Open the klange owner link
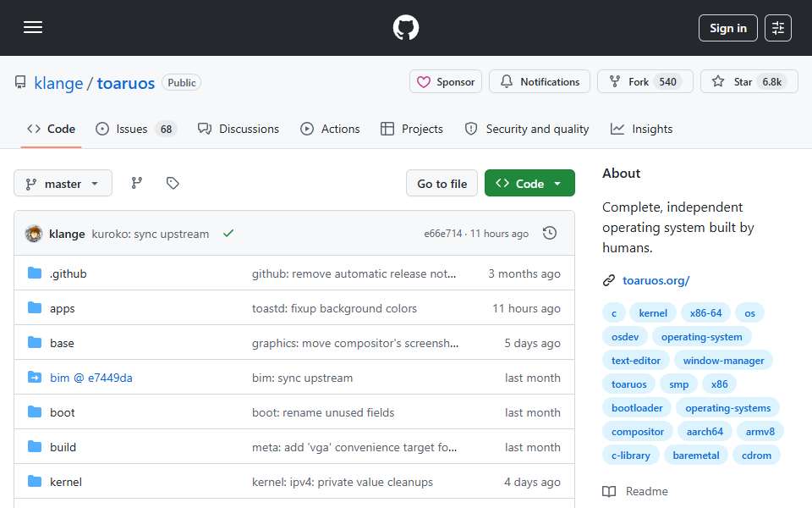The width and height of the screenshot is (812, 508). [58, 83]
